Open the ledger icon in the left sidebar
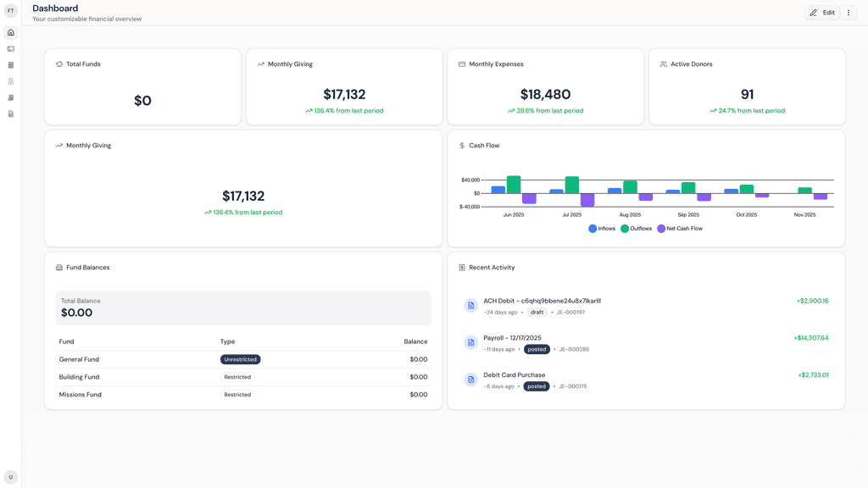The height and width of the screenshot is (488, 868). pyautogui.click(x=10, y=64)
